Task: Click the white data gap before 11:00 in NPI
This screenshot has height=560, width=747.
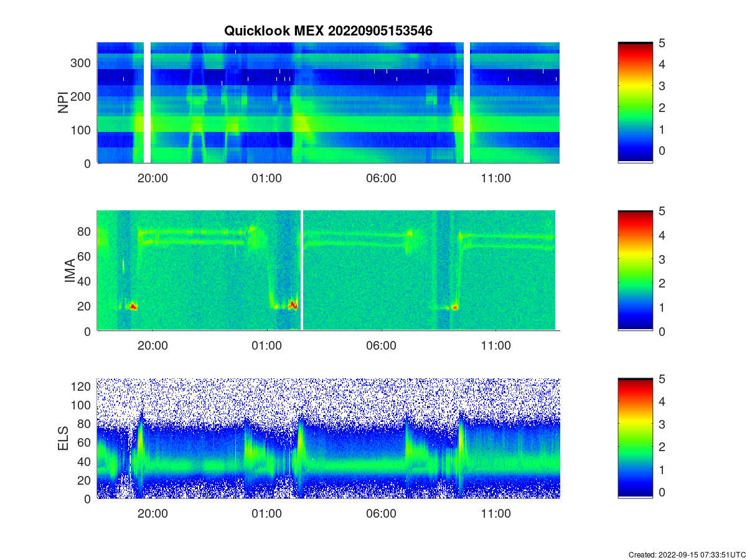Action: tap(467, 103)
